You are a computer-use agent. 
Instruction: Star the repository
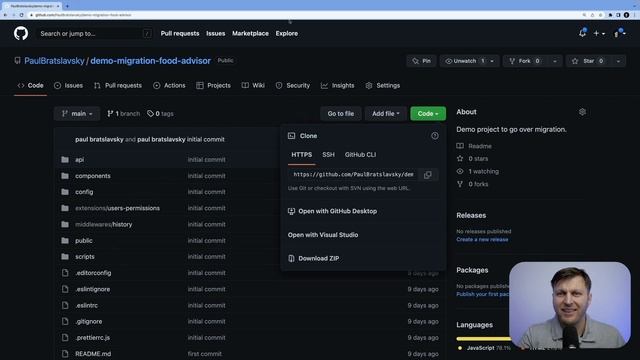(588, 61)
